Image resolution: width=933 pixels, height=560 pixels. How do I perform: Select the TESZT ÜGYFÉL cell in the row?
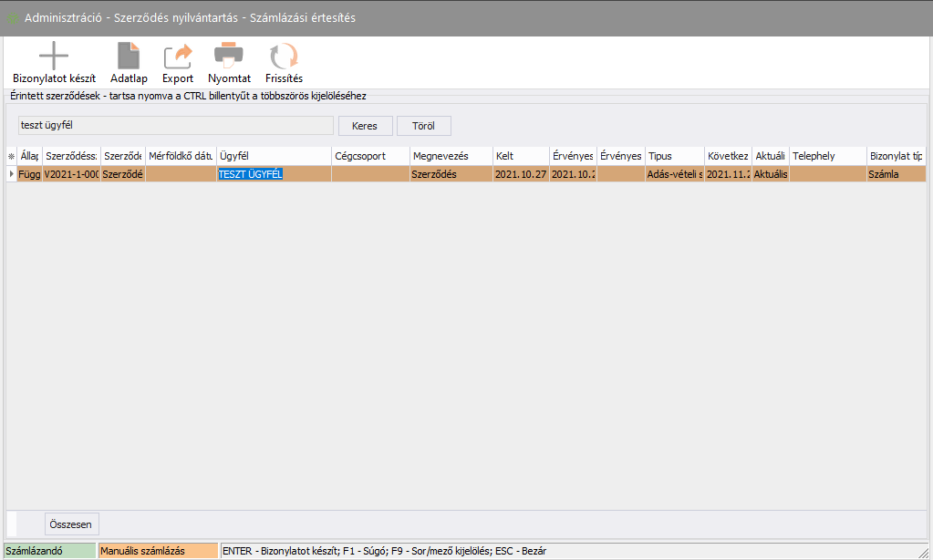pyautogui.click(x=273, y=173)
